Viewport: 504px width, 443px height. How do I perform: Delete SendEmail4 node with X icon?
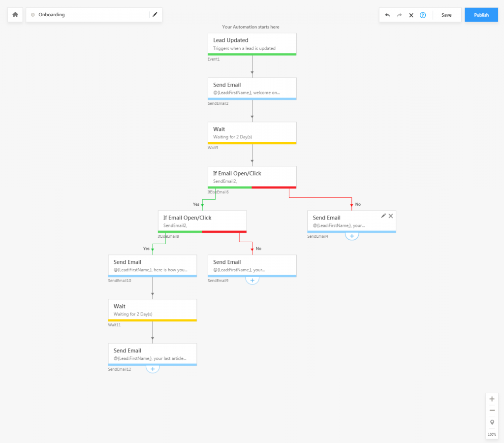[390, 216]
